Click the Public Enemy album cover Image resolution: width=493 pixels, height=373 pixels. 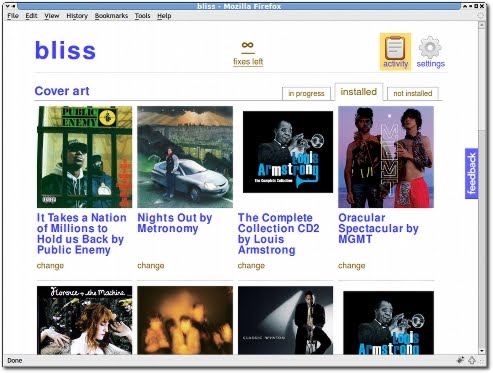tap(85, 157)
